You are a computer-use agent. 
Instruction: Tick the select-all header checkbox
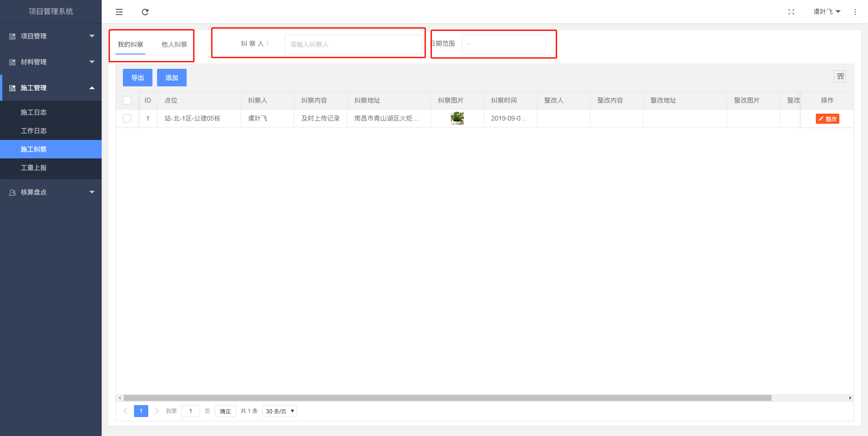127,100
